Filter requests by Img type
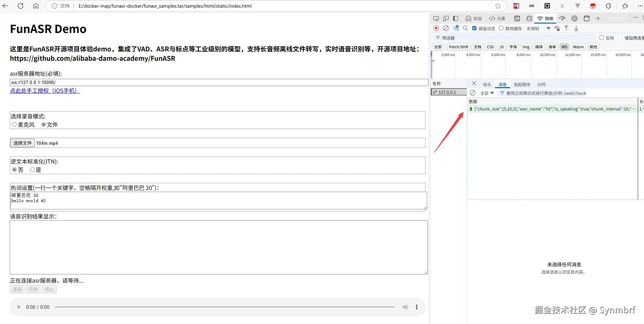Screen dimensions: 644x324 [526, 47]
